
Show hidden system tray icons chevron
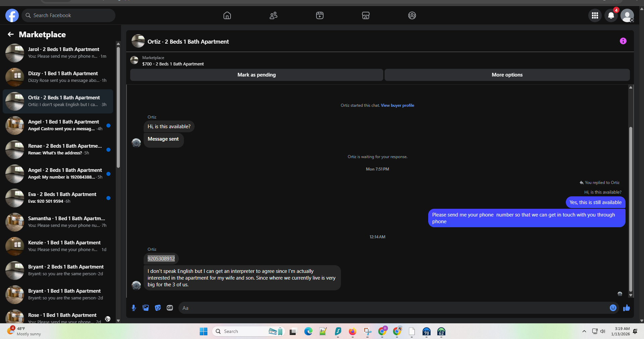pyautogui.click(x=584, y=331)
